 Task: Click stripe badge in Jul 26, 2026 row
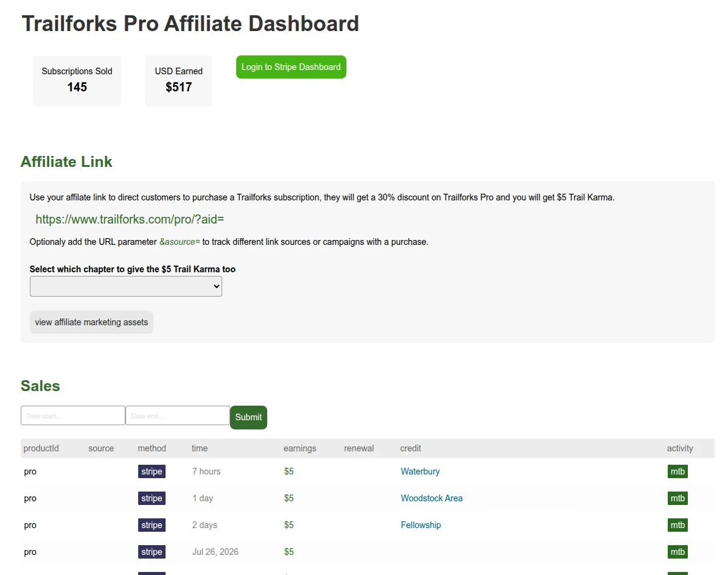click(152, 552)
